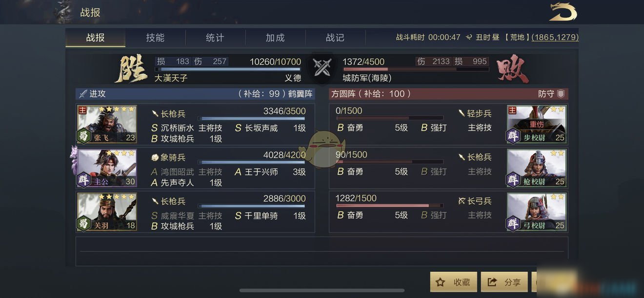644x298 pixels.
Task: Click the crossed swords battle emblem
Action: tap(322, 67)
